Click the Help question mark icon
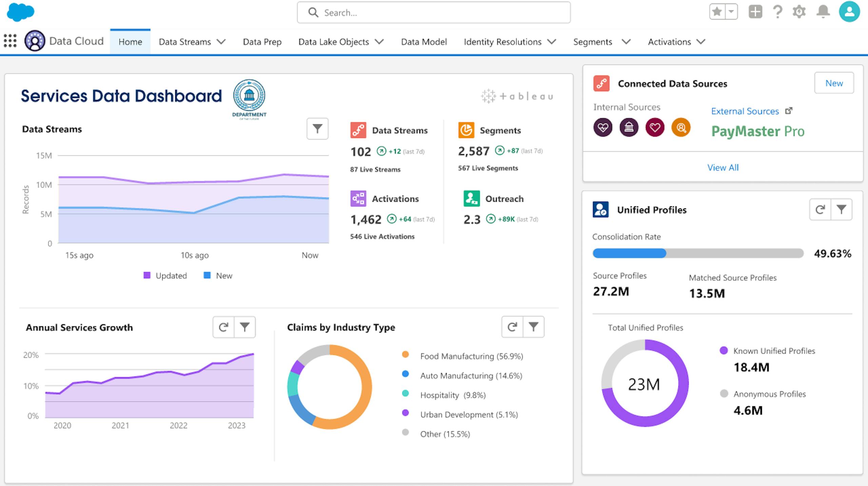Screen dimensions: 868x486 [777, 12]
